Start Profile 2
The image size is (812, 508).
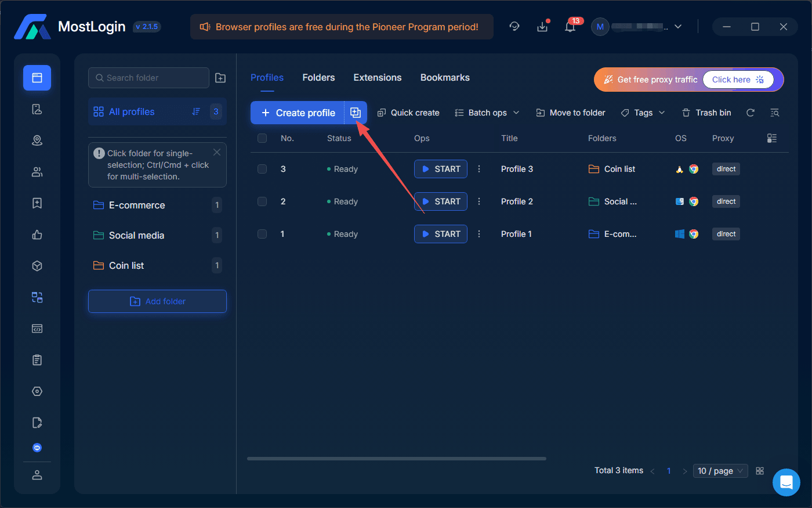(x=441, y=201)
